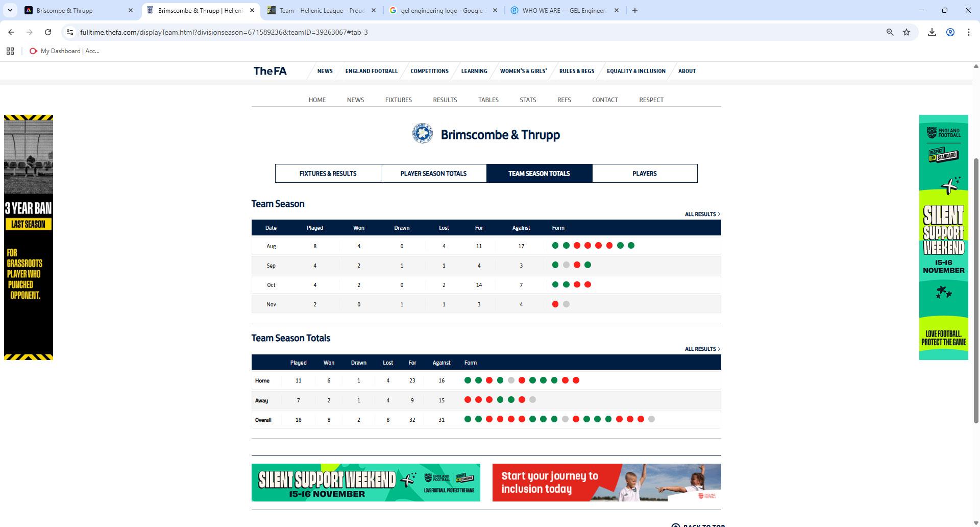Go to league HOME page
980x527 pixels.
(x=317, y=100)
